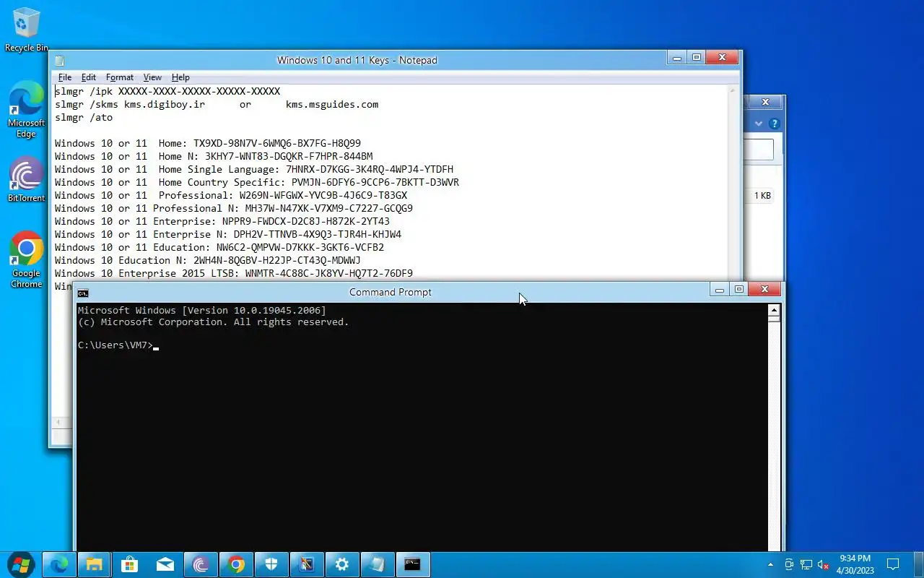Open the Recycle Bin desktop icon
The image size is (924, 578).
click(x=27, y=30)
